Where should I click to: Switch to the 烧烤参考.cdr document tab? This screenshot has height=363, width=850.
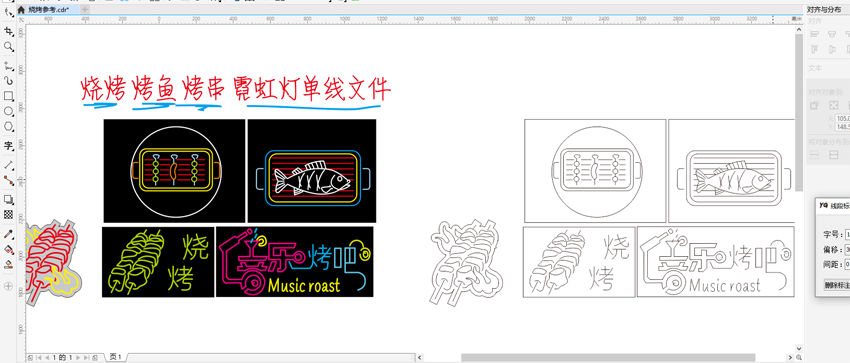click(49, 10)
